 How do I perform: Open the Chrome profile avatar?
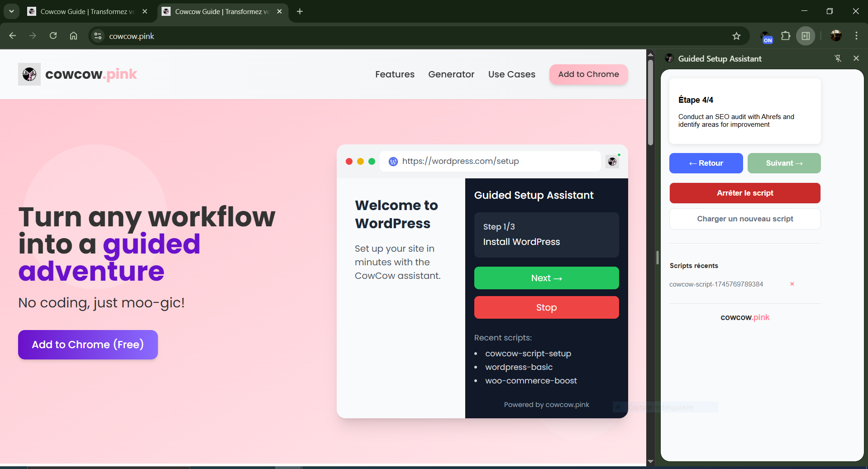coord(836,36)
